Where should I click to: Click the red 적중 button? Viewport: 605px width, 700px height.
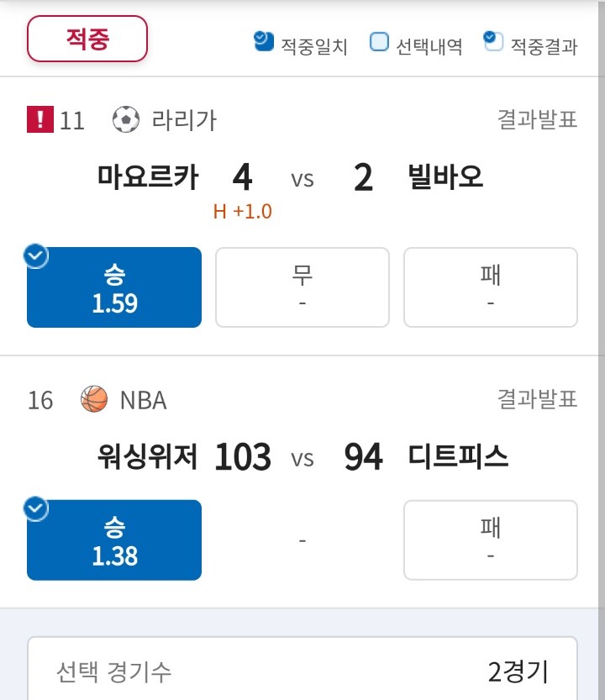click(x=87, y=39)
